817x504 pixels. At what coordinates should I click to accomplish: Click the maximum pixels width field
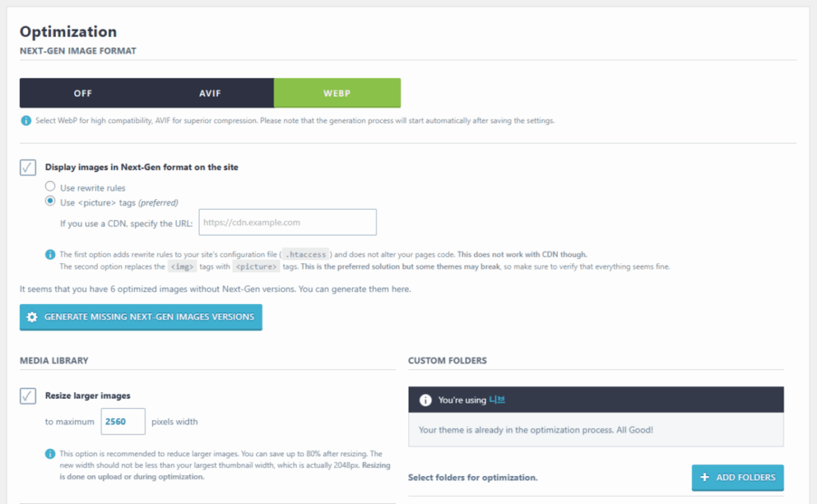(x=123, y=421)
